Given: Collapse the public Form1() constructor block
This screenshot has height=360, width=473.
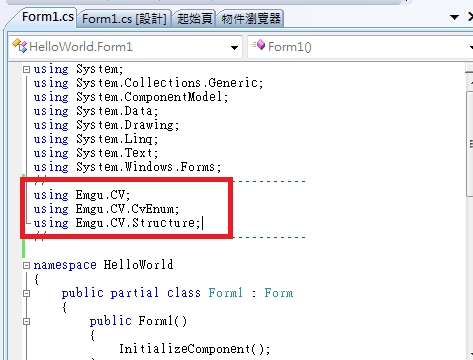Looking at the screenshot, I should click(26, 321).
